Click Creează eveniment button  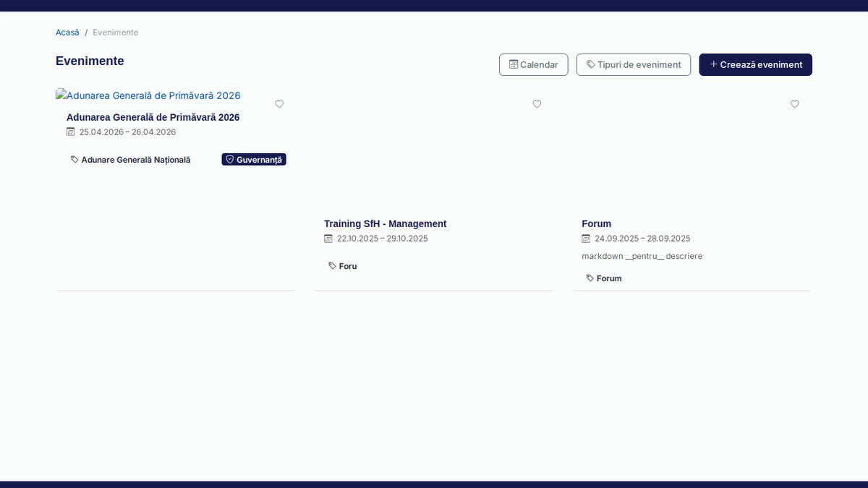pos(755,64)
